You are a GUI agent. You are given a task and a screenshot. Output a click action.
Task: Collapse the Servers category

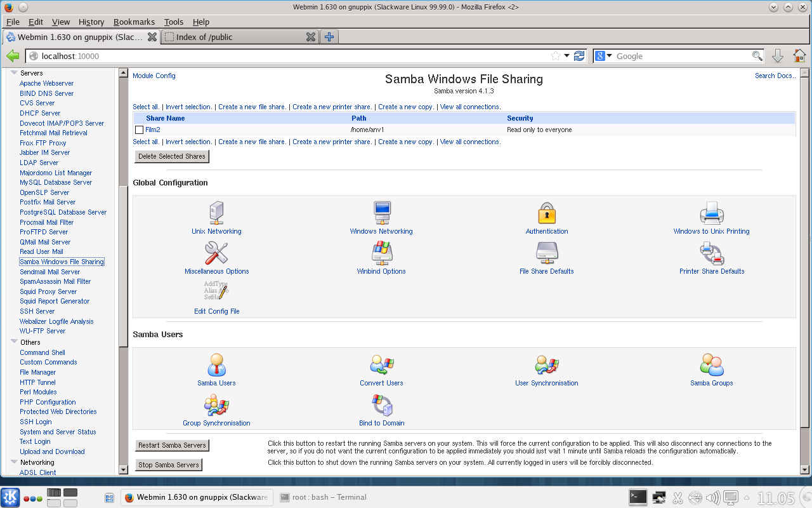coord(14,74)
